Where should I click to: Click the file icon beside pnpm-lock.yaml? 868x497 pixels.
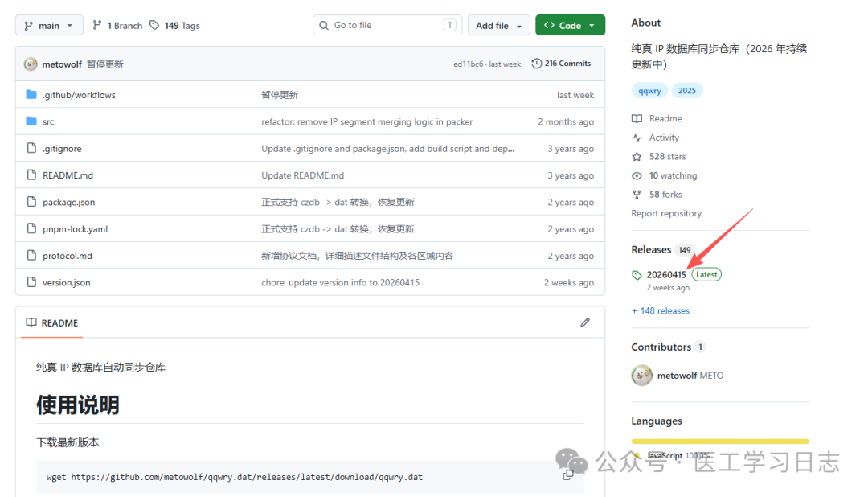pos(31,228)
